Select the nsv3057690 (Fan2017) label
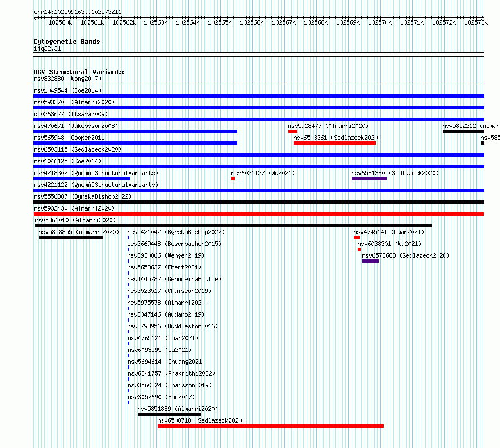Image resolution: width=500 pixels, height=448 pixels. (x=161, y=397)
